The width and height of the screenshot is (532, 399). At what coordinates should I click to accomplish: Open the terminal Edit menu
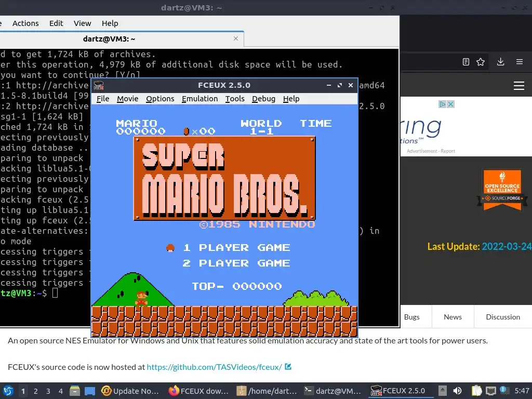[x=56, y=23]
